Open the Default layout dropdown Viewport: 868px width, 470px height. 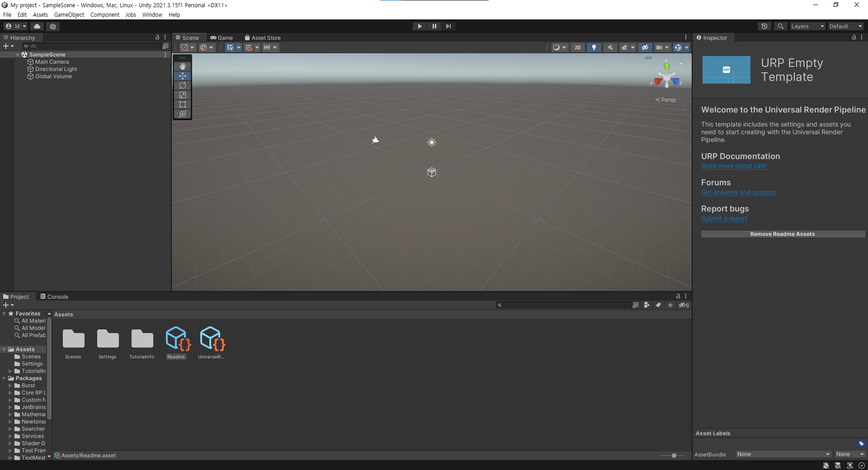point(846,26)
